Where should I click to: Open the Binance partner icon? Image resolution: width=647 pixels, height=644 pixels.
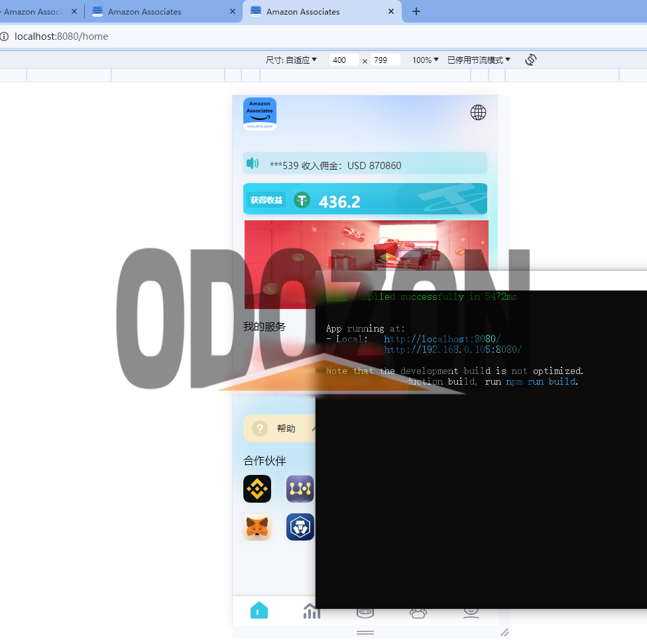tap(257, 489)
